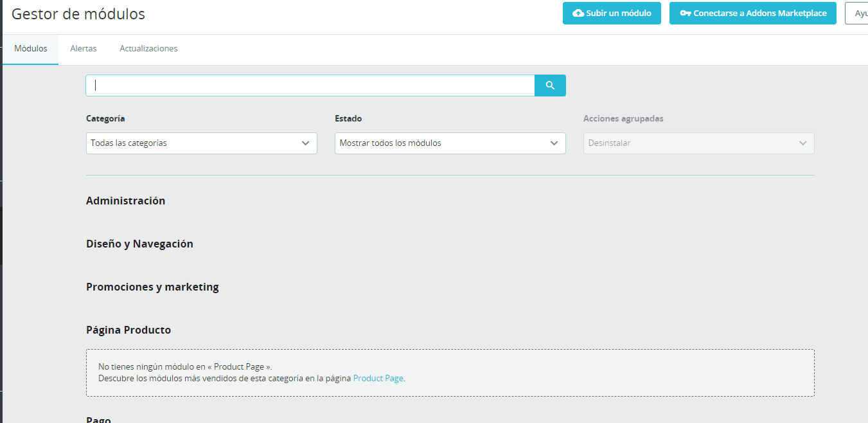This screenshot has height=423, width=868.
Task: Click the "Gestor de módulos" page title
Action: [x=78, y=14]
